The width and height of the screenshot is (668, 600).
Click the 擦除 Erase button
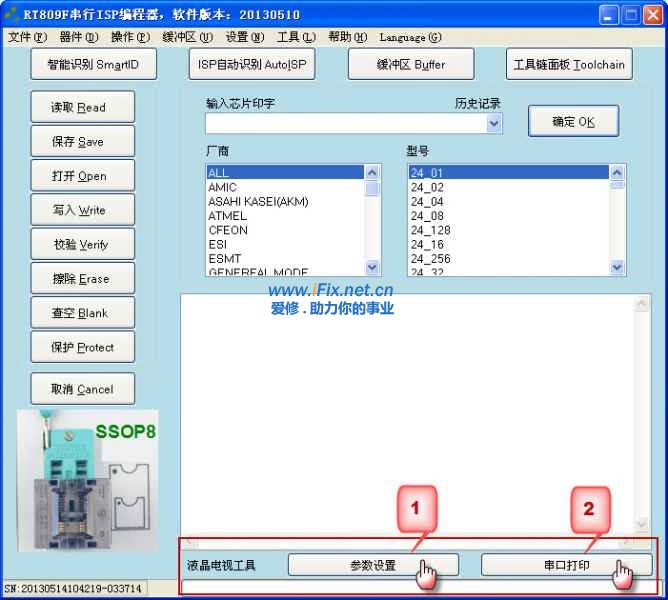(x=83, y=278)
